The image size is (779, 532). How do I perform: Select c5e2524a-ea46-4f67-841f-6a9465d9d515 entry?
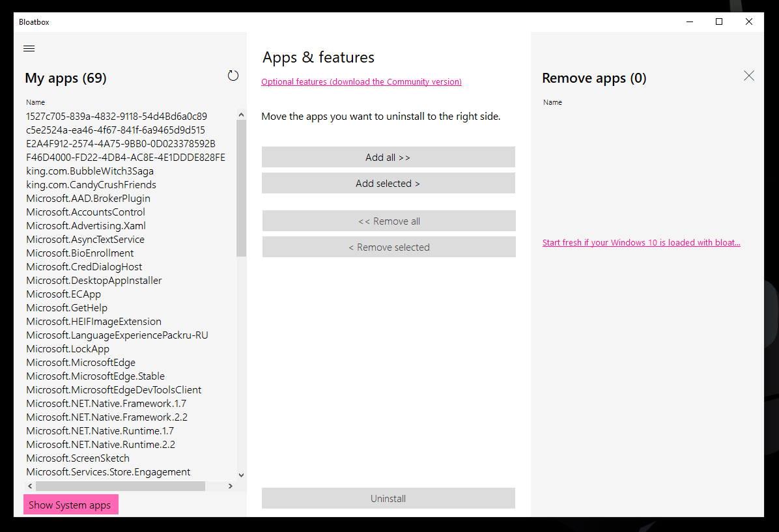tap(116, 130)
